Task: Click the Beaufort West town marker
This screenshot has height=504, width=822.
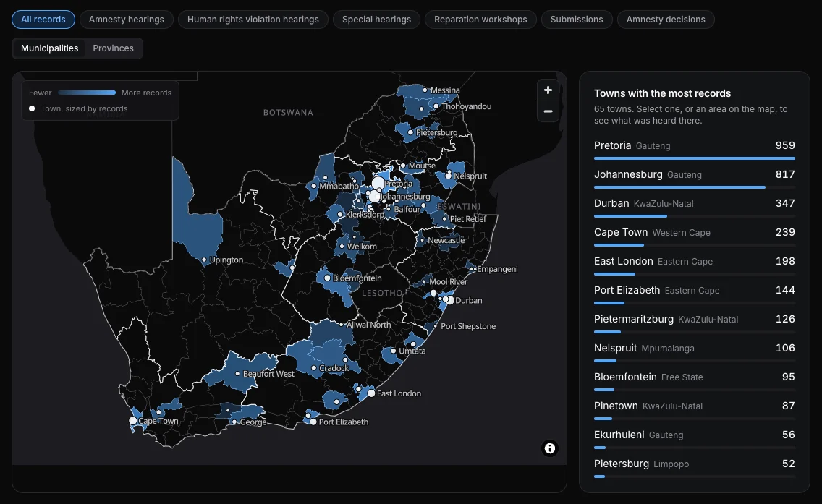Action: pyautogui.click(x=237, y=374)
